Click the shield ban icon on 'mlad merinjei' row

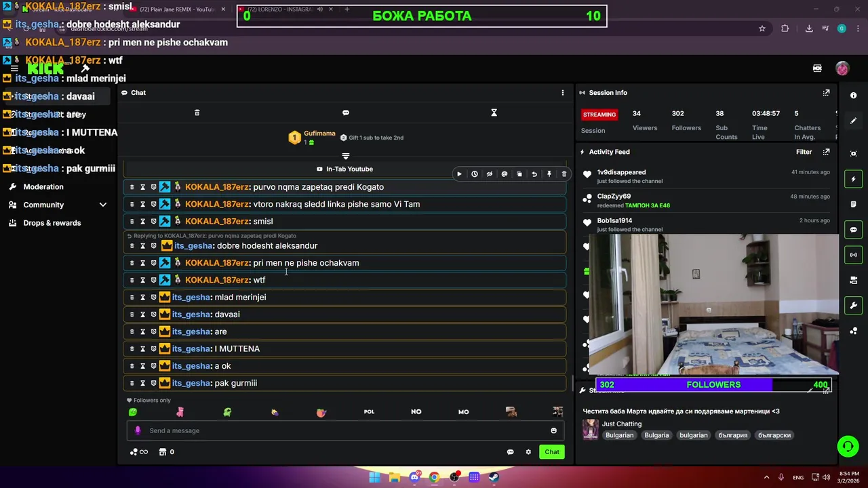point(153,298)
